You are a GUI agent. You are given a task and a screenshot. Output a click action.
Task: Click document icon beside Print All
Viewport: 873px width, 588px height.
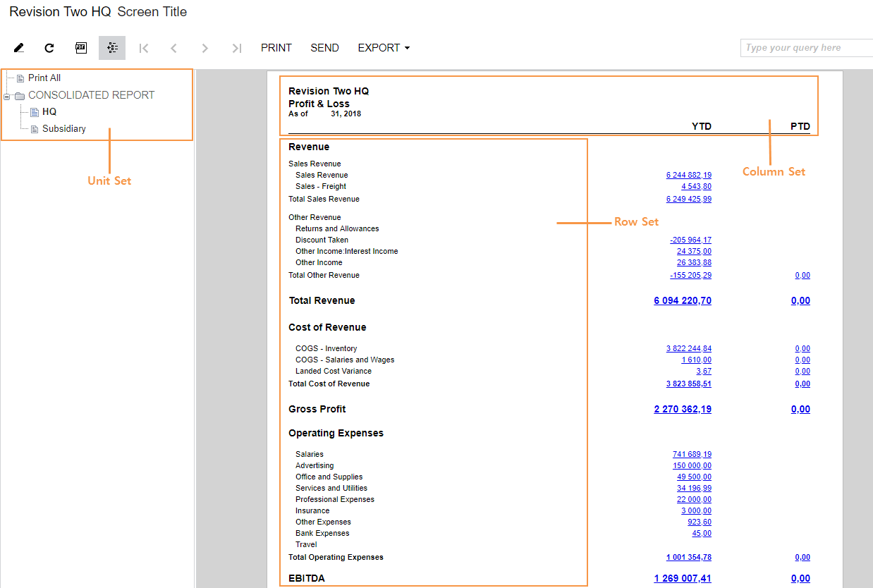click(20, 78)
